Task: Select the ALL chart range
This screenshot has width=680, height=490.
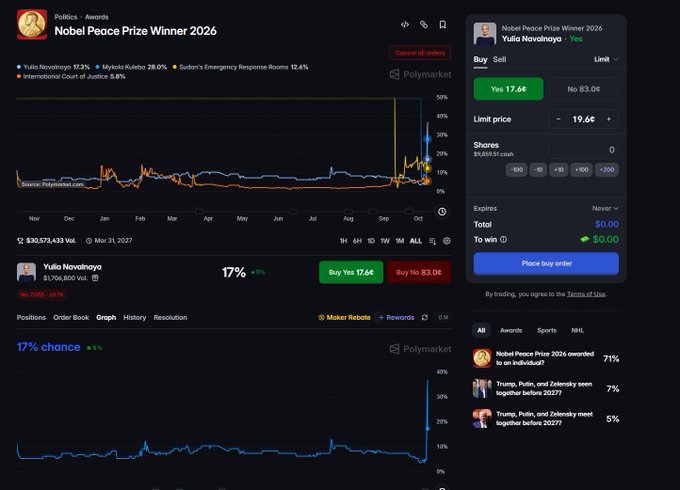Action: tap(415, 241)
